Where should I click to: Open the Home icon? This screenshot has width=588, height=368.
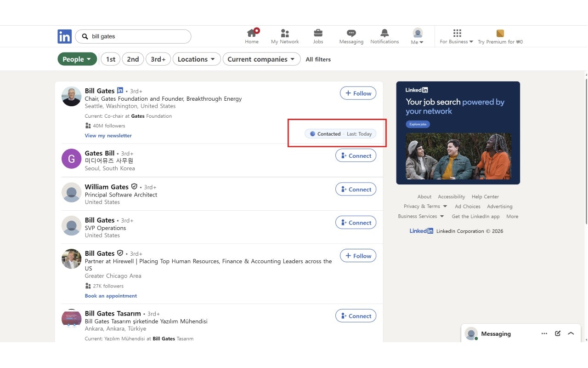click(x=252, y=34)
